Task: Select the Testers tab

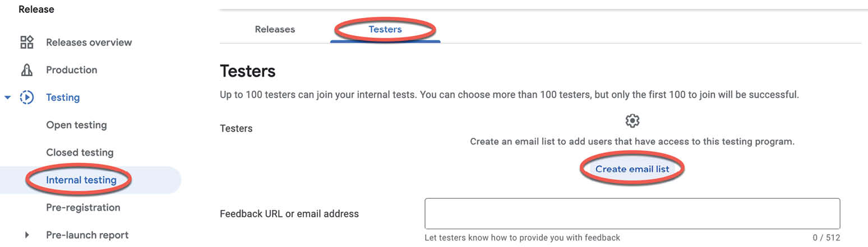Action: (385, 29)
